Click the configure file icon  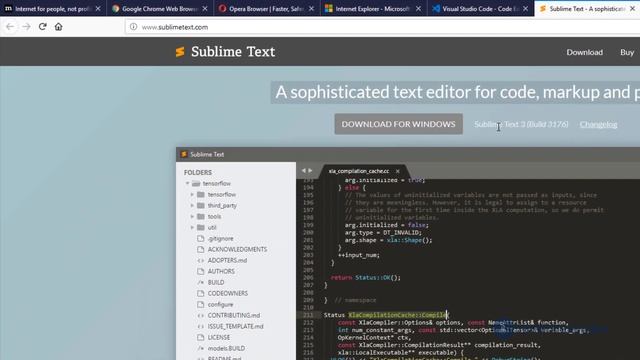[x=201, y=304]
